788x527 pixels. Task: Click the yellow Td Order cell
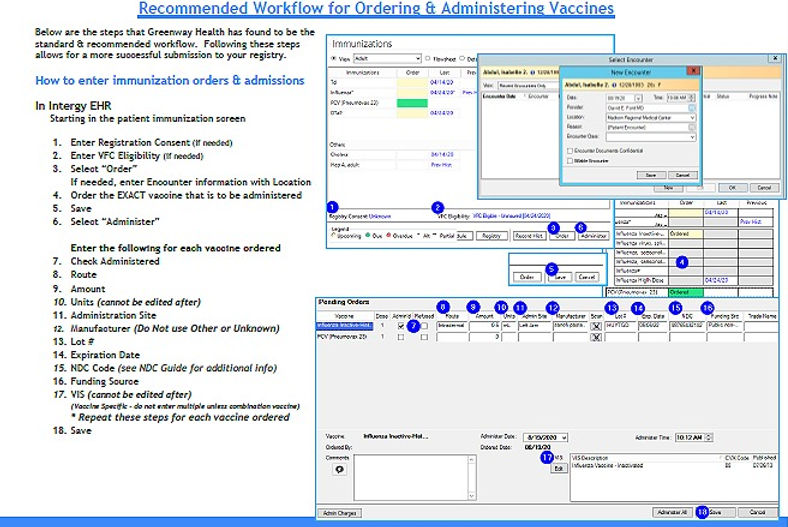412,82
